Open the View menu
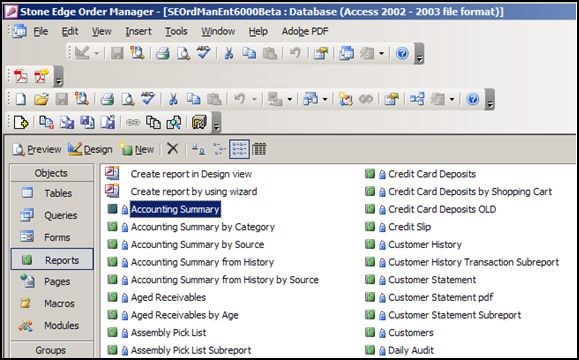The height and width of the screenshot is (360, 579). 102,31
